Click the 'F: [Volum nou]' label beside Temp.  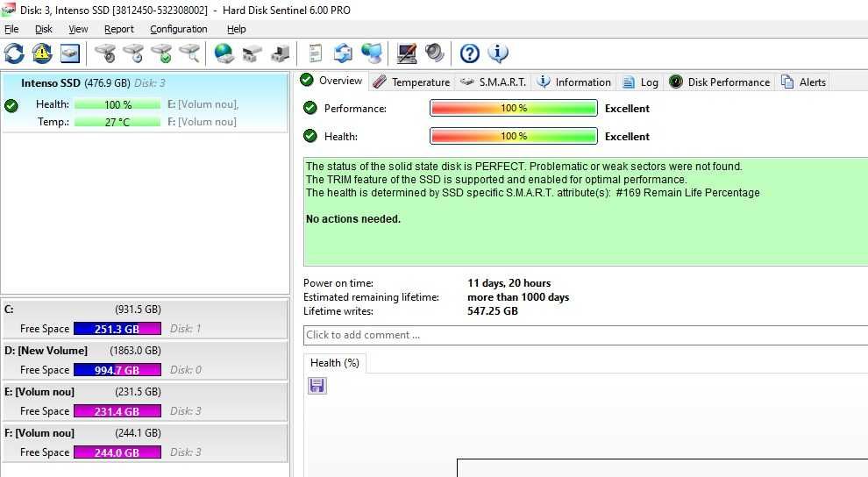(x=202, y=122)
